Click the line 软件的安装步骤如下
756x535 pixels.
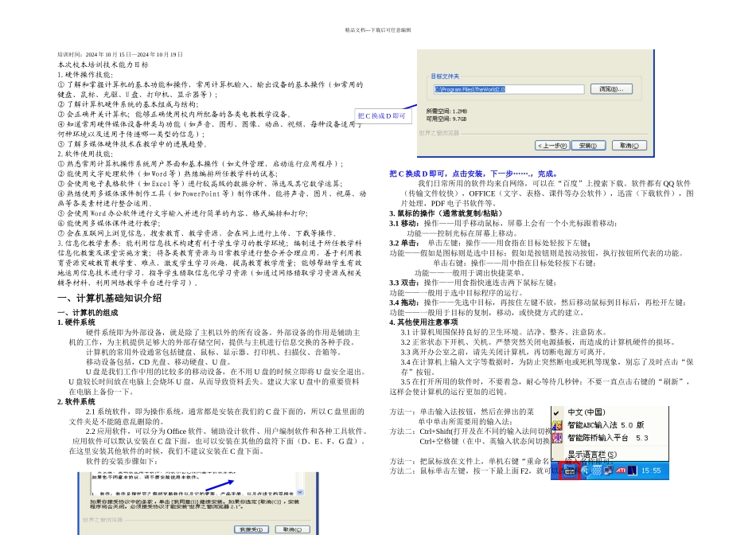pyautogui.click(x=122, y=461)
